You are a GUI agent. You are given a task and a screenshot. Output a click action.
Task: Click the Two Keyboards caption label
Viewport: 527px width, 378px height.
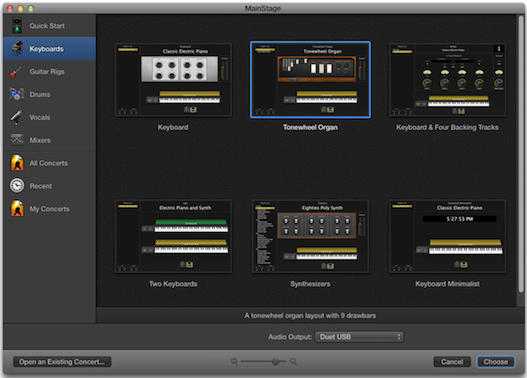click(173, 284)
